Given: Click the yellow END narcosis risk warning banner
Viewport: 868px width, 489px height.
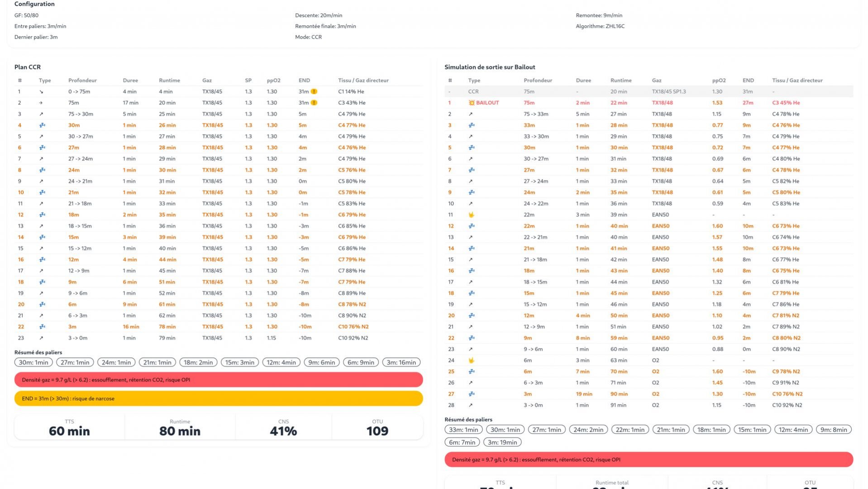Looking at the screenshot, I should click(219, 398).
